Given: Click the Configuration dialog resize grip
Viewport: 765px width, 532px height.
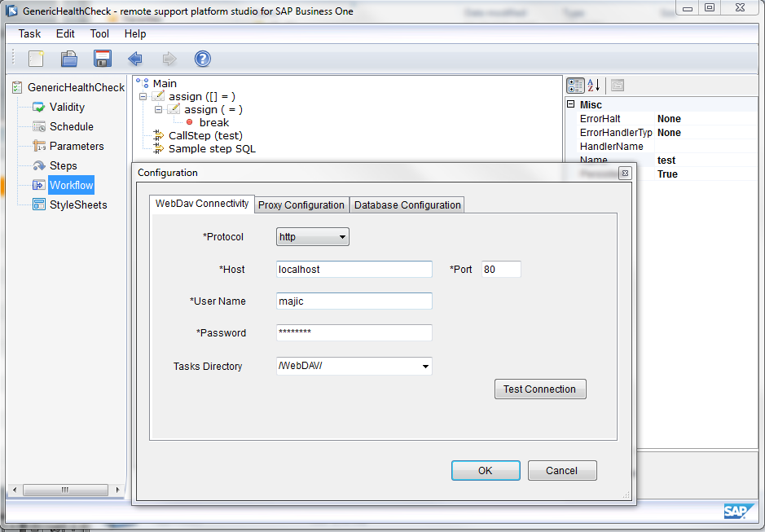Looking at the screenshot, I should click(x=627, y=495).
